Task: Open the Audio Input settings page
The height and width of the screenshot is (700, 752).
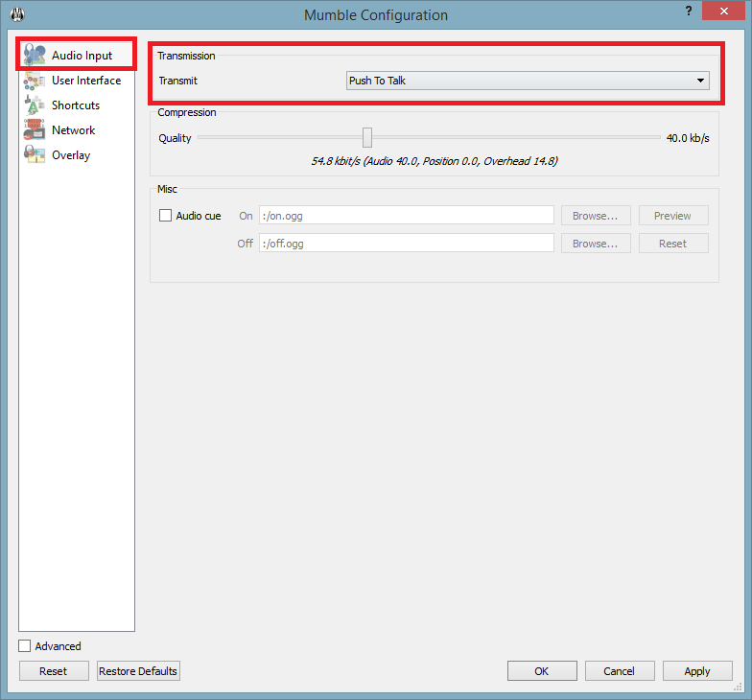Action: click(x=77, y=56)
